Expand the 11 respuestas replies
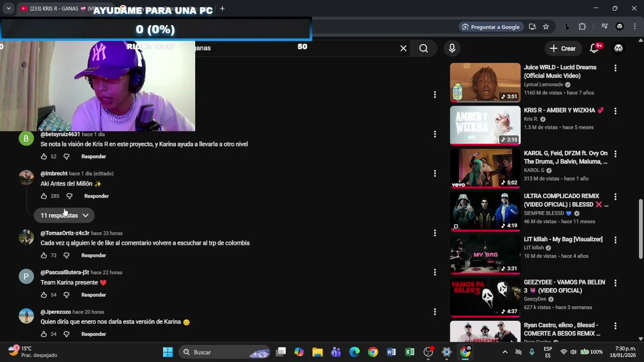Screen dimensions: 644x362 (65, 215)
